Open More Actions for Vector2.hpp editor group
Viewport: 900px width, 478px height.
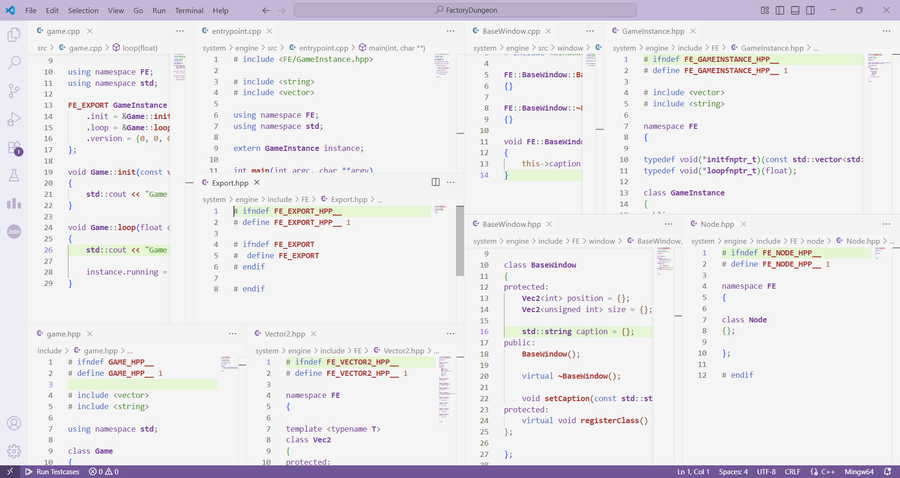point(451,333)
